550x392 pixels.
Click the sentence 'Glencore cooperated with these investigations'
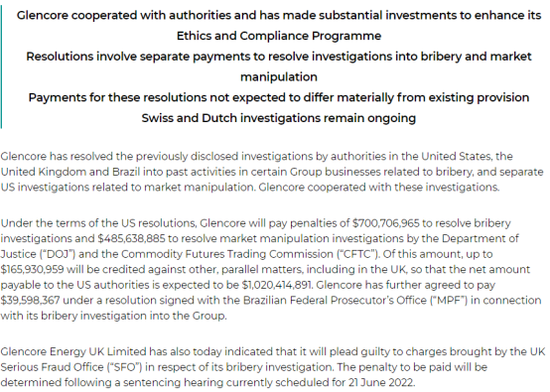(x=379, y=188)
